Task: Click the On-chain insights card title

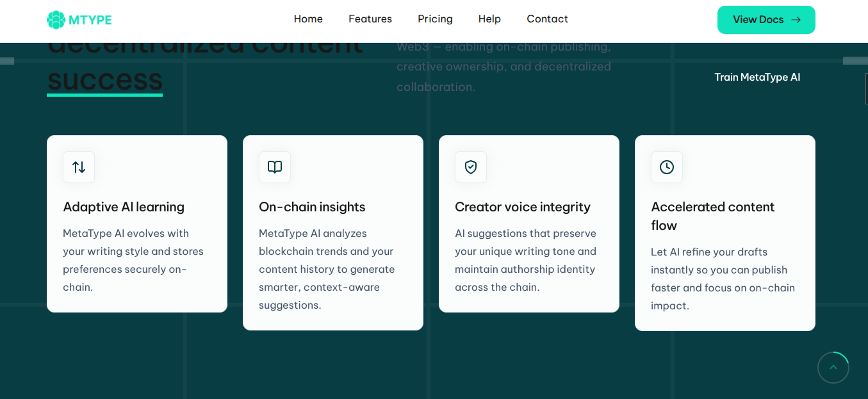Action: [312, 207]
